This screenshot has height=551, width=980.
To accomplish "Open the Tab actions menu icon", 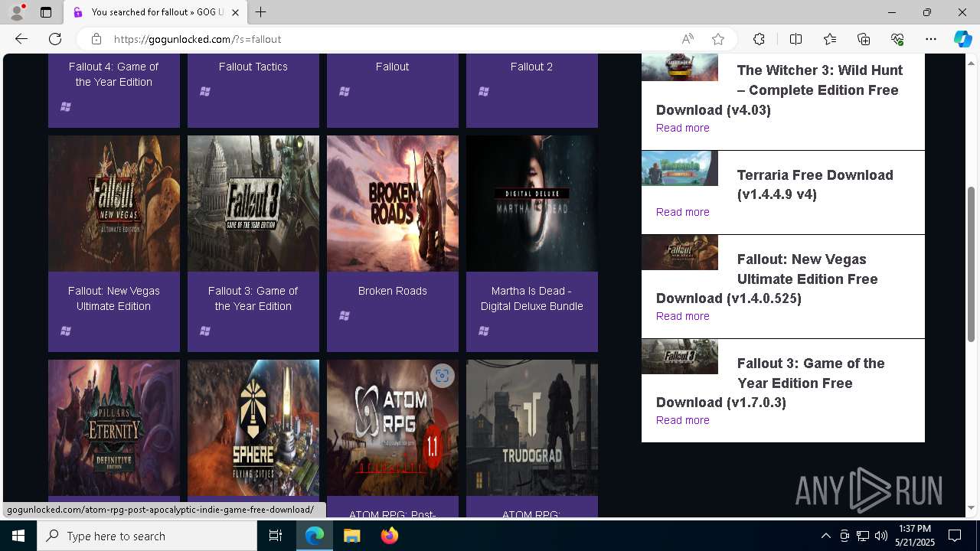I will pos(46,12).
